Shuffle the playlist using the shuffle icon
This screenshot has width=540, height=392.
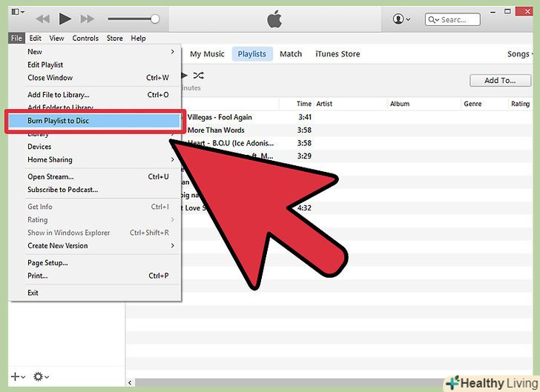(198, 76)
